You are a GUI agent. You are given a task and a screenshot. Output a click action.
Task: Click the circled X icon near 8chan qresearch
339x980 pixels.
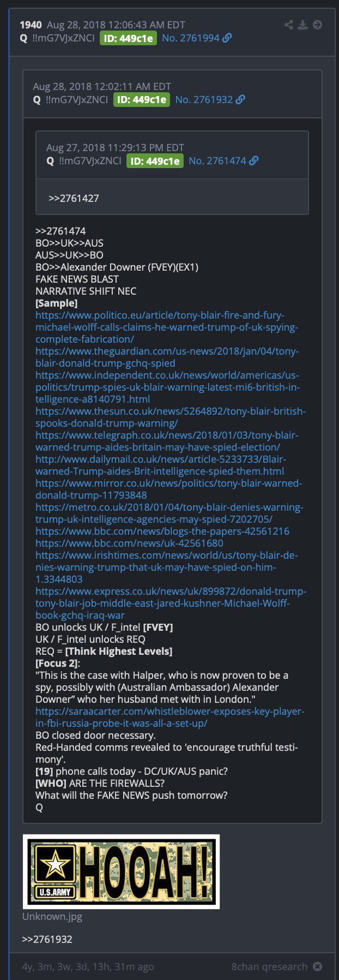click(317, 966)
